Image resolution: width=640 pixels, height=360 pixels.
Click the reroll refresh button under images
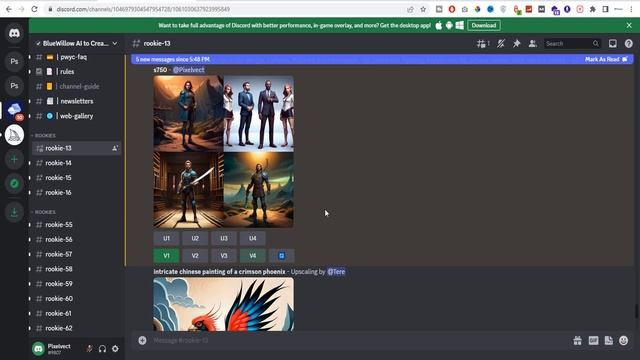[281, 256]
